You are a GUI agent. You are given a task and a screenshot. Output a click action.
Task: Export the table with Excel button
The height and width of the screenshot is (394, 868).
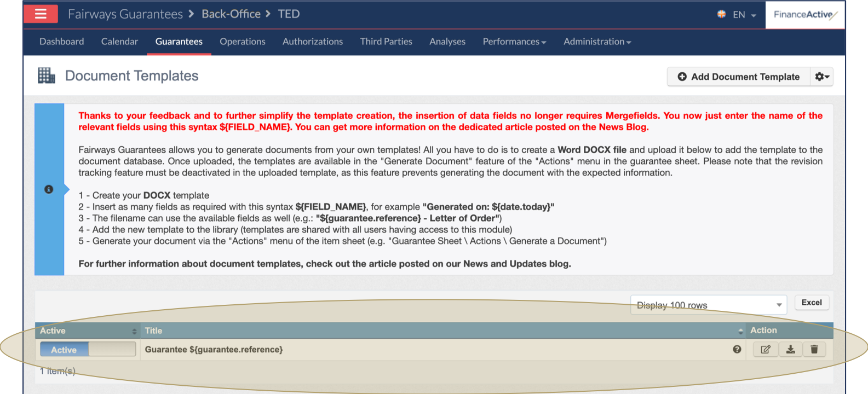[812, 303]
